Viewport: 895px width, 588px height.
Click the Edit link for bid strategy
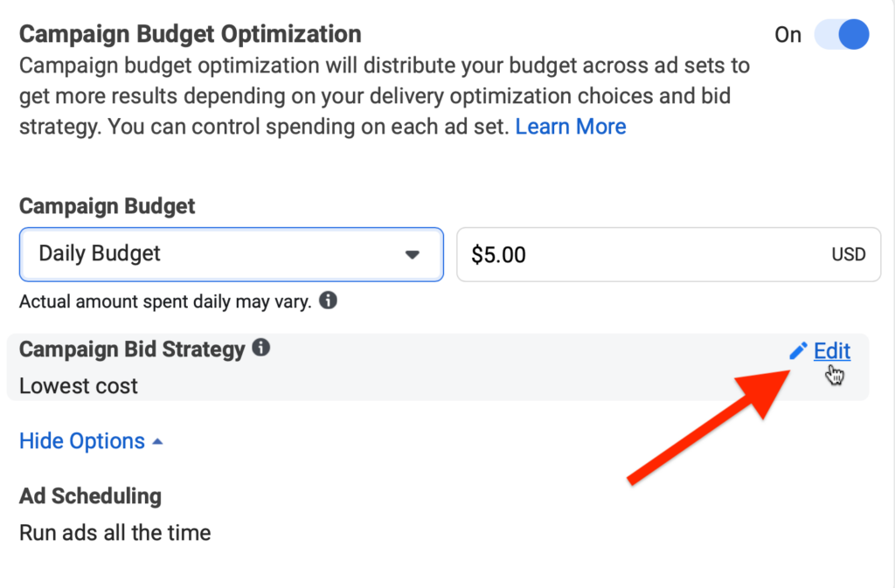click(831, 351)
